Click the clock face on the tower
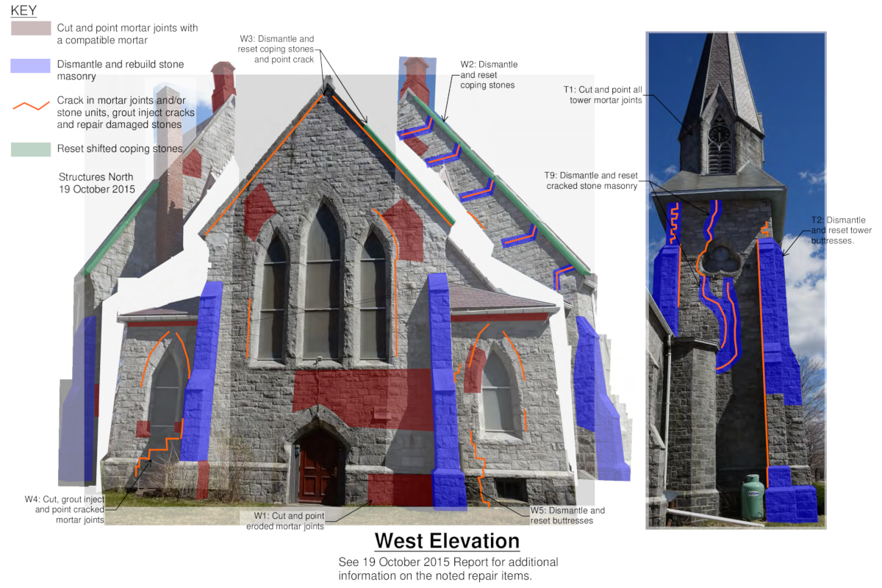Image resolution: width=882 pixels, height=588 pixels. click(x=719, y=135)
